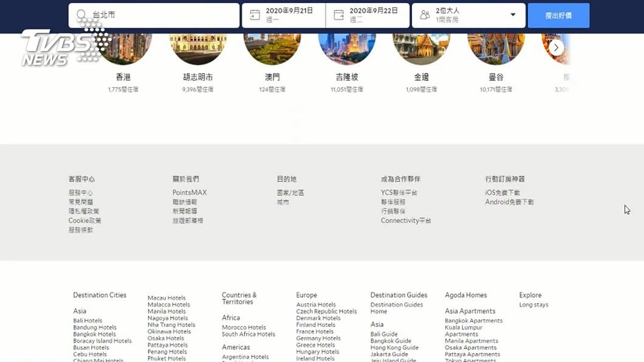Open the Malacca Hotels link
This screenshot has height=362, width=644.
pos(169,304)
